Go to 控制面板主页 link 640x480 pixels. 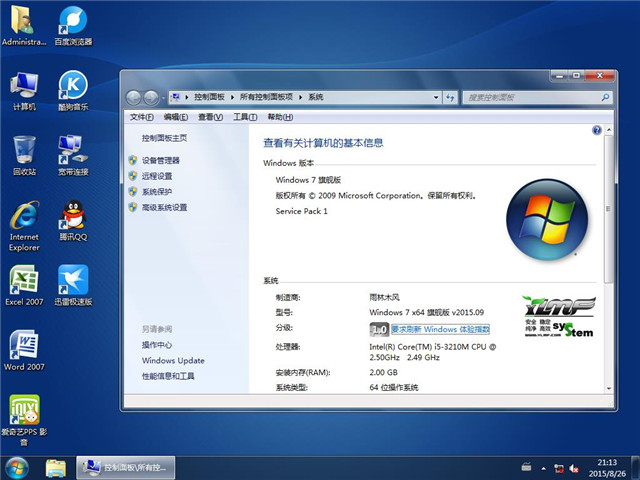[x=164, y=138]
